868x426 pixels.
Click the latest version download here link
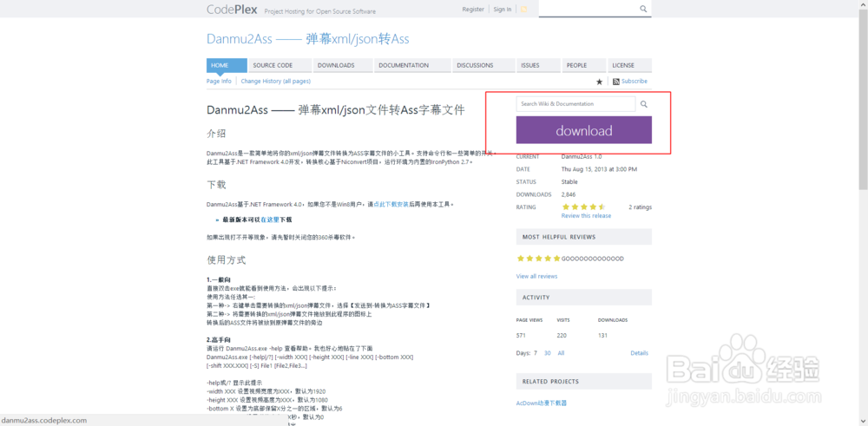pyautogui.click(x=270, y=220)
